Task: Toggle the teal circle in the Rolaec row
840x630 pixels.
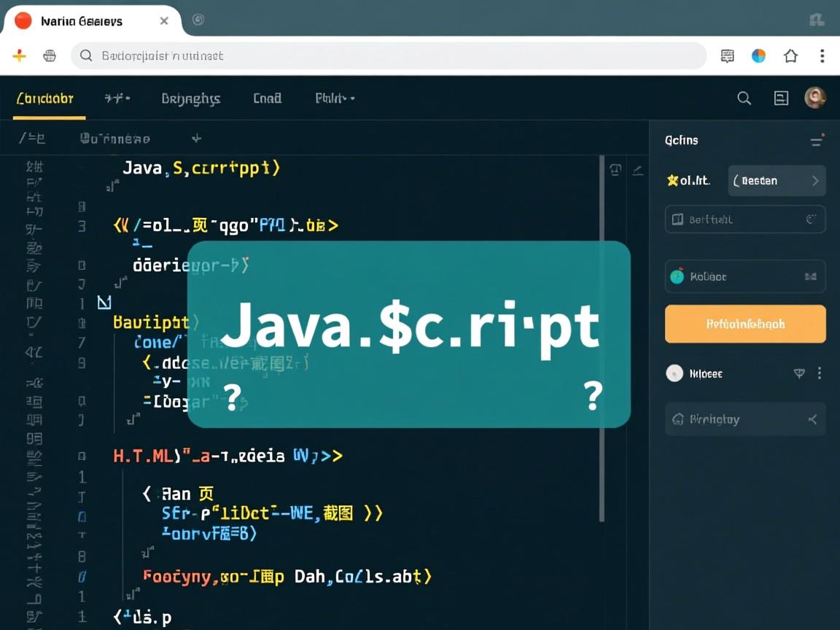Action: click(x=677, y=276)
